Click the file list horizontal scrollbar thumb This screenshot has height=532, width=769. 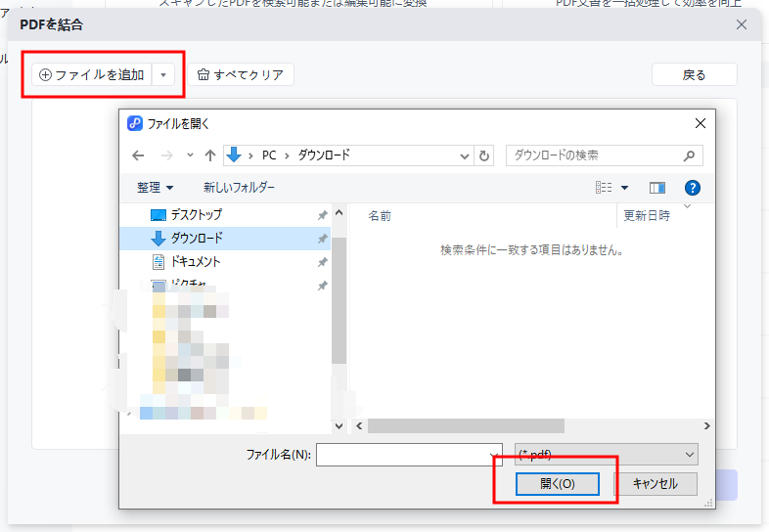click(x=466, y=425)
